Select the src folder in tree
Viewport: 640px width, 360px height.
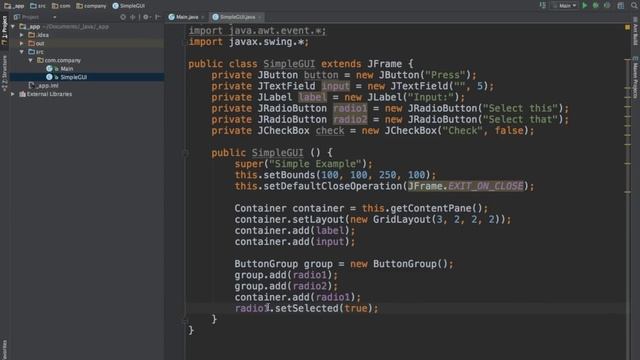point(36,52)
